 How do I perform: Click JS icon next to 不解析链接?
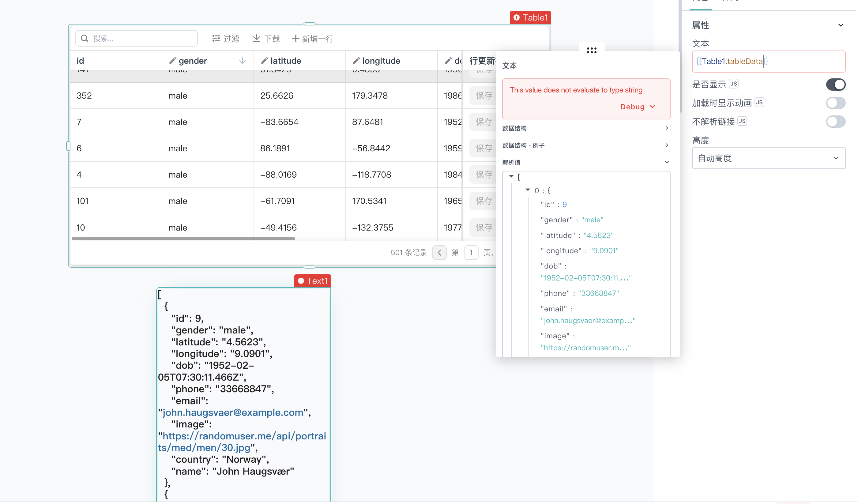tap(742, 121)
